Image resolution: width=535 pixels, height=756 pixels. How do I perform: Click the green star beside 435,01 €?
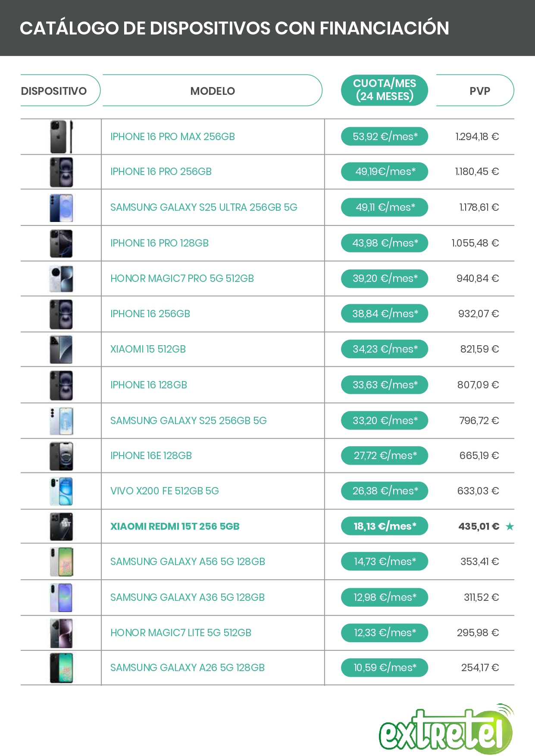point(510,526)
